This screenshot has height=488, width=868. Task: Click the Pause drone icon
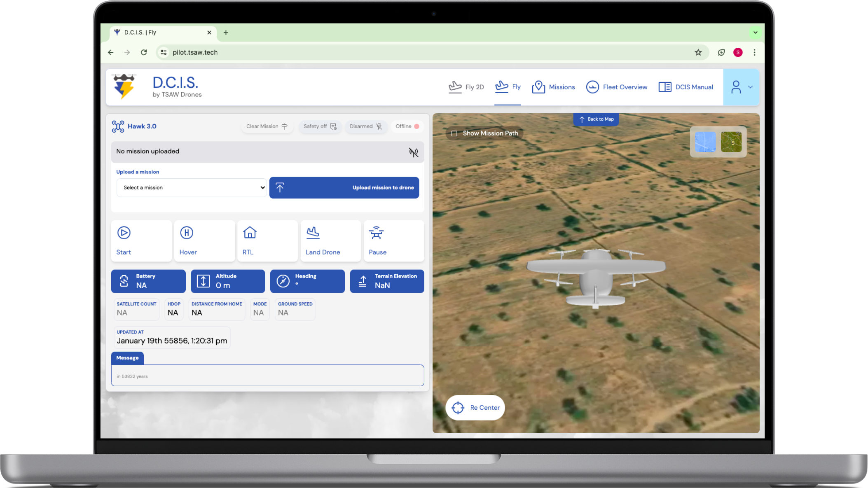pos(376,233)
